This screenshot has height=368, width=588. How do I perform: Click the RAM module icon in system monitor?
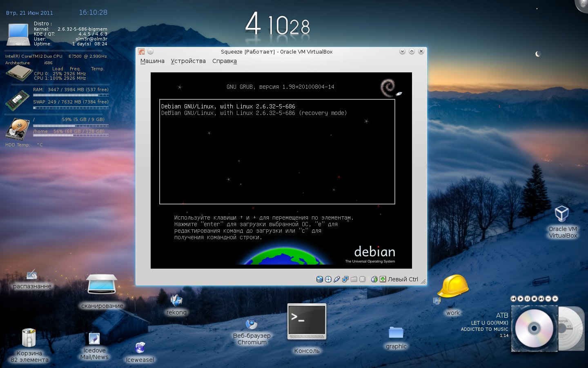tap(17, 101)
